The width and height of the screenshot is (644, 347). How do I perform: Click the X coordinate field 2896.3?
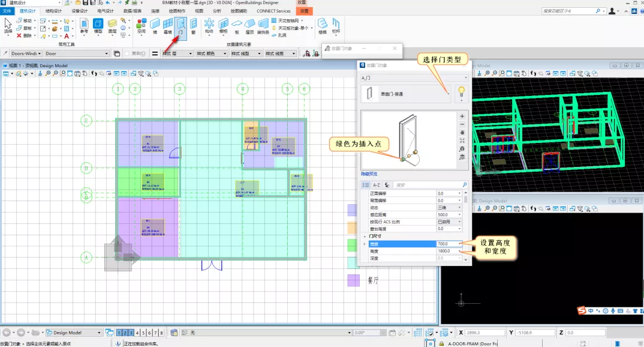(x=485, y=333)
